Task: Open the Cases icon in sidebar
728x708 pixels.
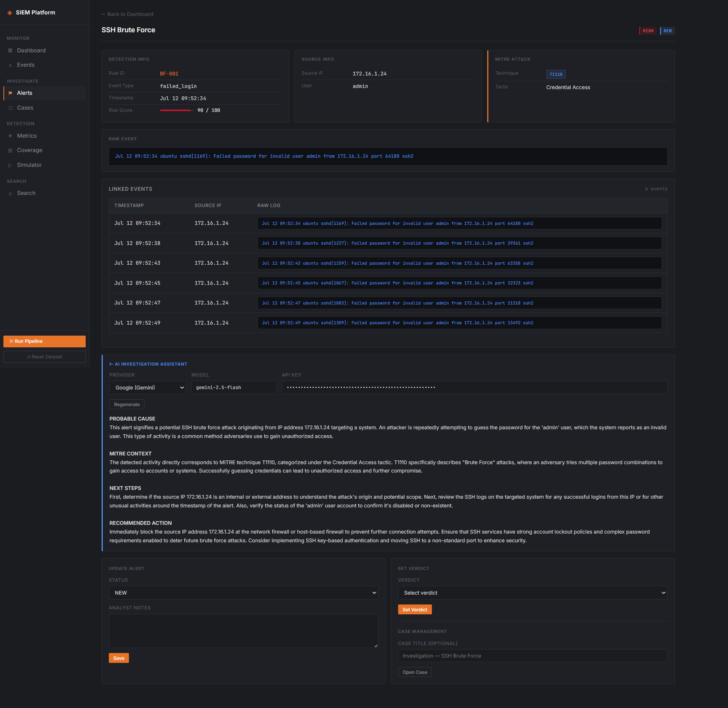Action: (10, 108)
